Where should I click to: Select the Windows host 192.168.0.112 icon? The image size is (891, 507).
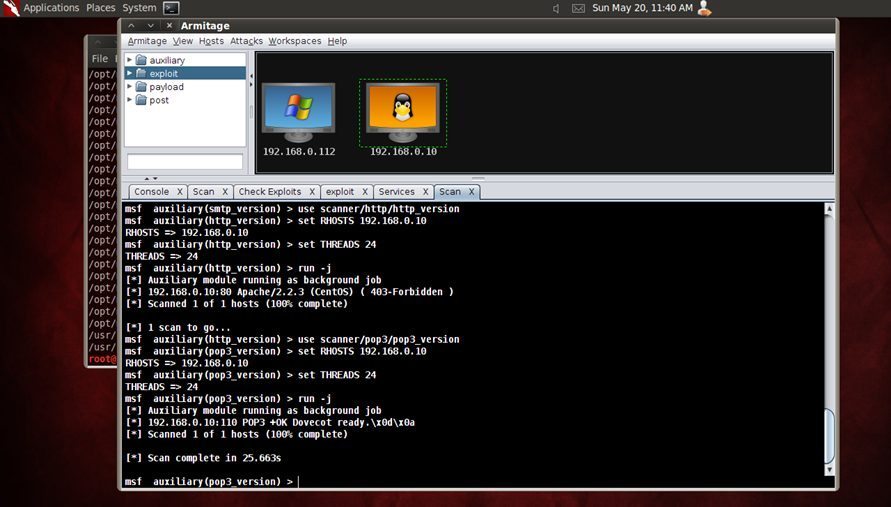pyautogui.click(x=298, y=113)
